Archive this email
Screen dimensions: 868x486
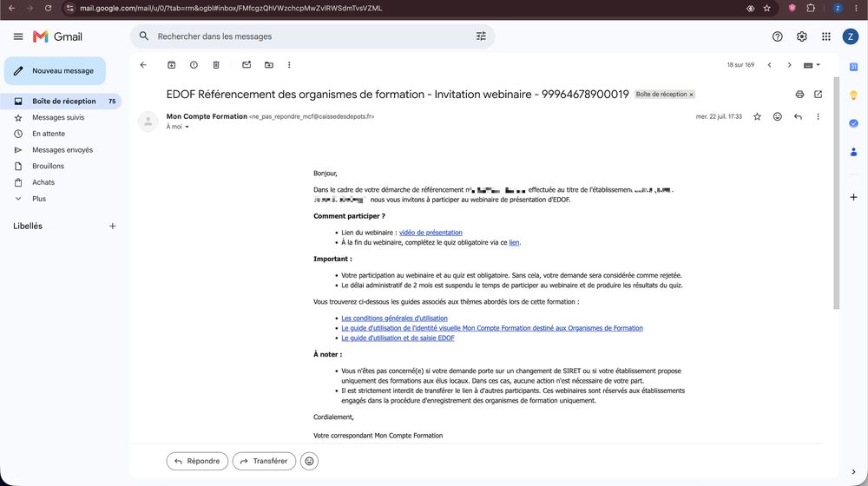172,65
